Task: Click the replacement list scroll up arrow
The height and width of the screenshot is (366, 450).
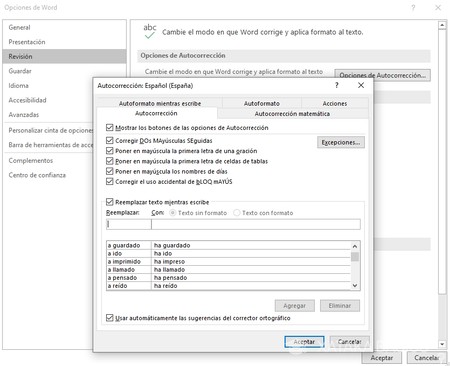Action: tap(355, 246)
